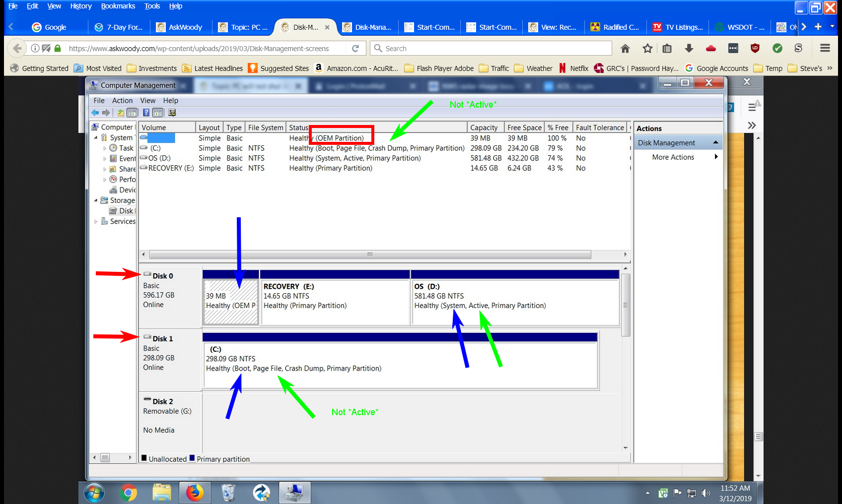This screenshot has width=842, height=504.
Task: Open the Investments bookmarks folder
Action: tap(152, 68)
